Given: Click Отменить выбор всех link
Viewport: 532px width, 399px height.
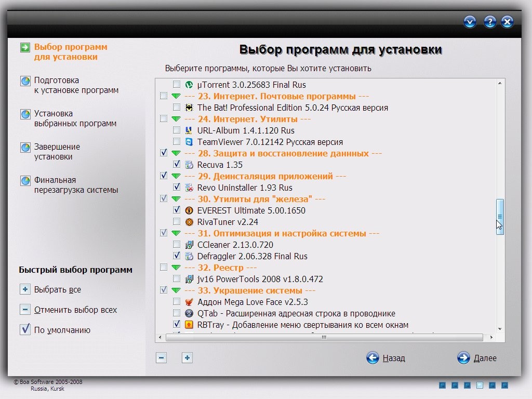Looking at the screenshot, I should (x=75, y=310).
